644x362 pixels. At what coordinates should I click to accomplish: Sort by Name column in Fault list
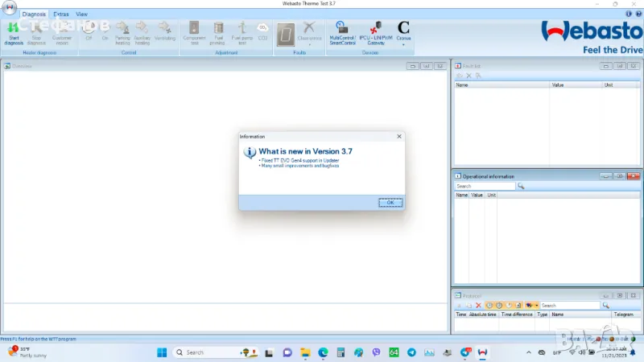click(x=502, y=85)
